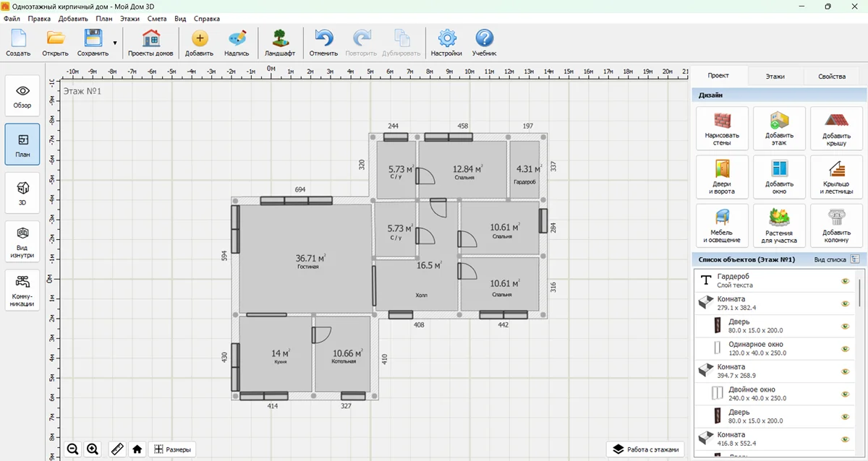Screen dimensions: 868x461
Task: Select the Надпись text label tool
Action: [x=237, y=43]
